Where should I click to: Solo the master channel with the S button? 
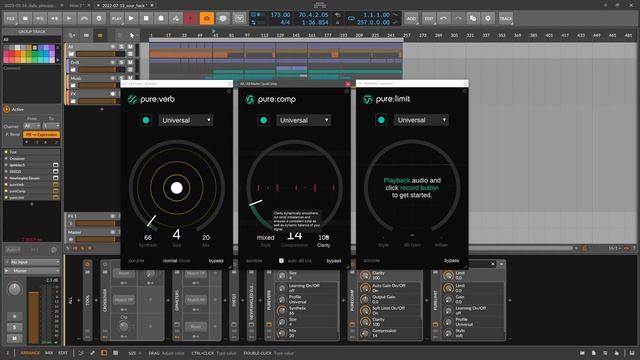(15, 327)
